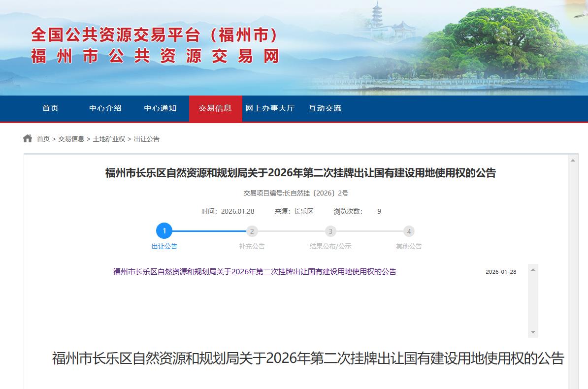Click 出让公告 breadcrumb link

click(x=147, y=139)
